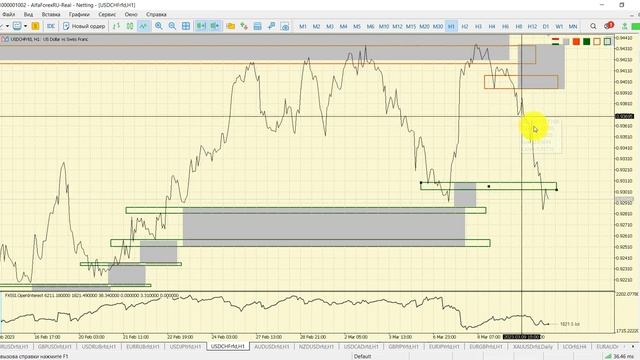
Task: Open the Графики menu
Action: (79, 14)
